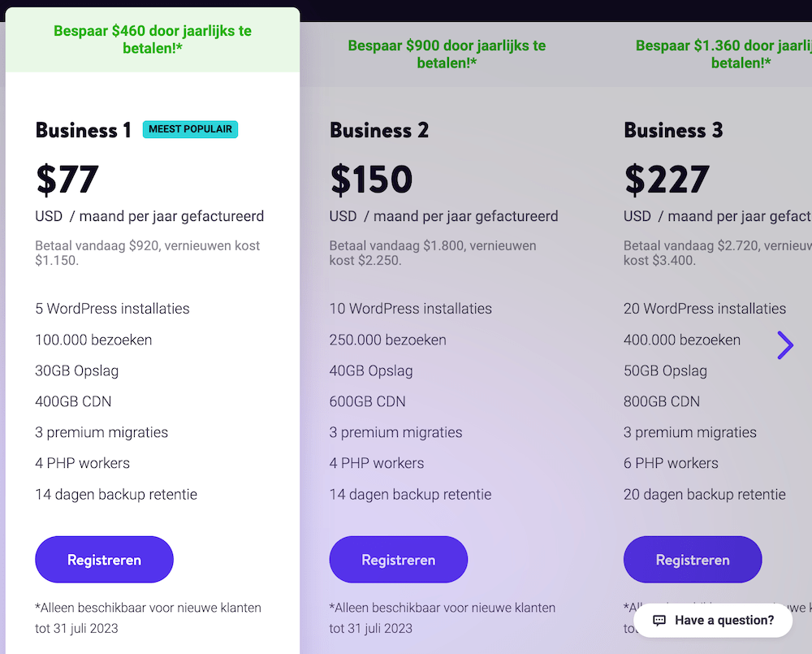Viewport: 812px width, 654px height.
Task: Click the $77 price
Action: tap(67, 180)
